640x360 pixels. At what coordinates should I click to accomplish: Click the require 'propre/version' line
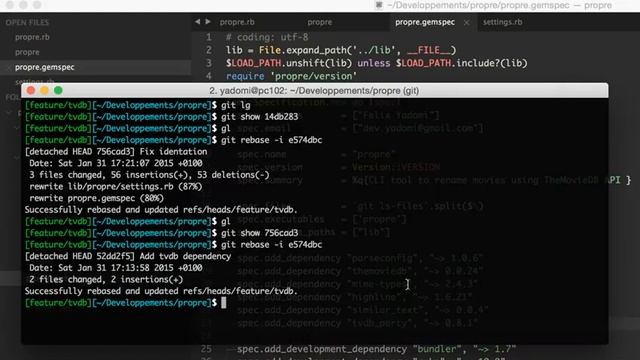291,76
